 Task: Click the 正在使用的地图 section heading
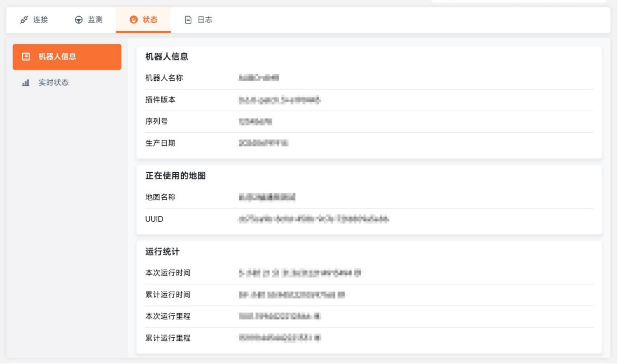pyautogui.click(x=175, y=176)
